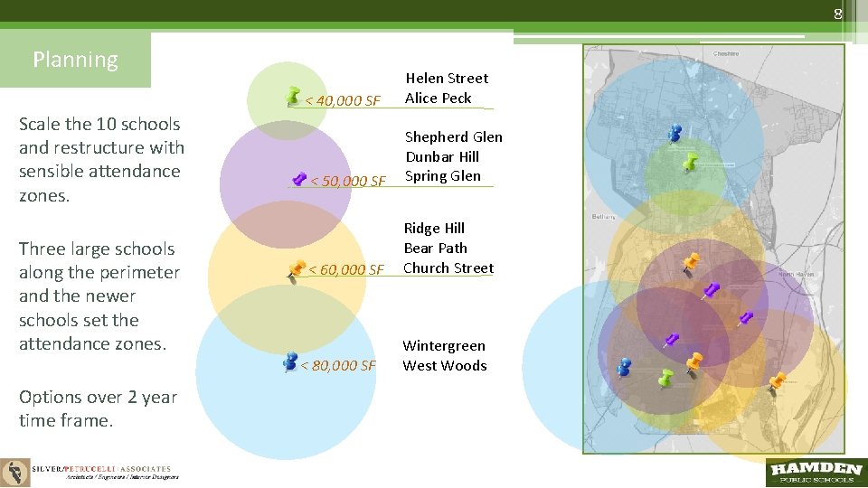
Task: Click the orange pushpin beside < 60,000 SF
Action: pos(297,271)
